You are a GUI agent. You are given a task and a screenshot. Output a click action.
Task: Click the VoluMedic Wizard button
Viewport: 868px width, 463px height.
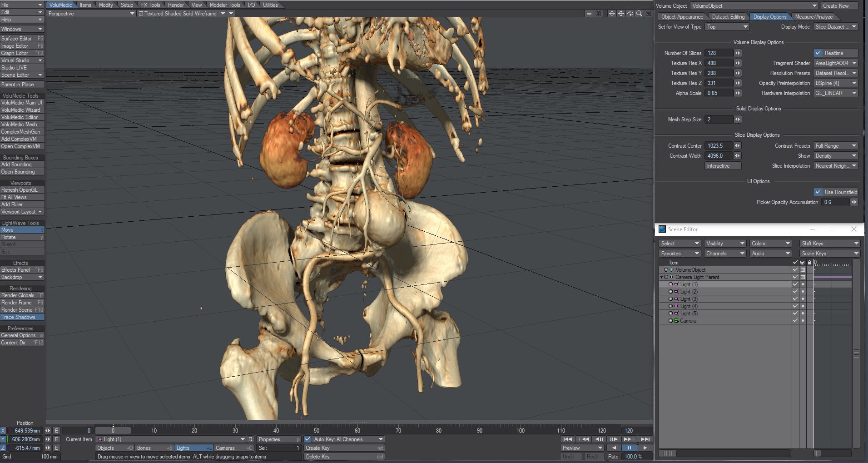[x=21, y=110]
